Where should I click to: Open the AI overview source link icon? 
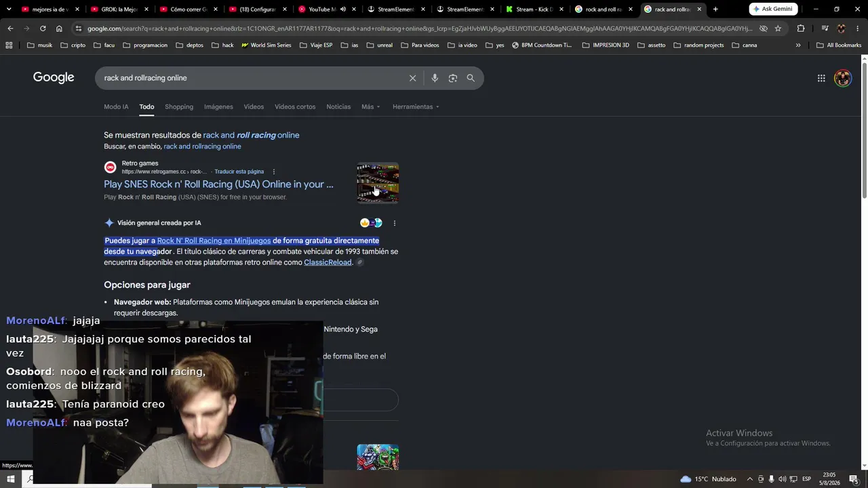coord(360,262)
